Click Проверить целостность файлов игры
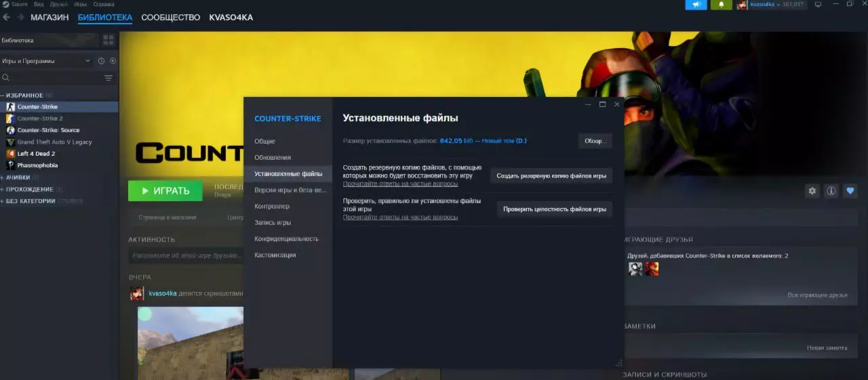Viewport: 868px width, 380px height. tap(555, 209)
